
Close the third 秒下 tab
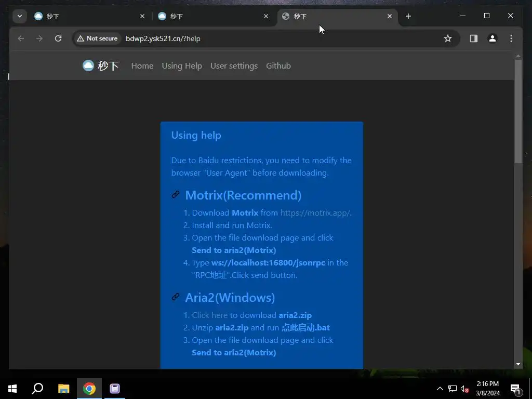click(390, 16)
